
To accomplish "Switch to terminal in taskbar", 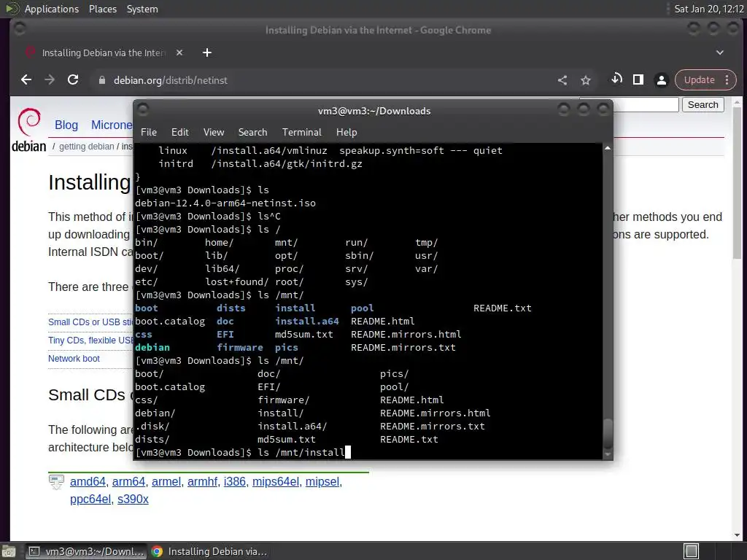I will pos(86,551).
